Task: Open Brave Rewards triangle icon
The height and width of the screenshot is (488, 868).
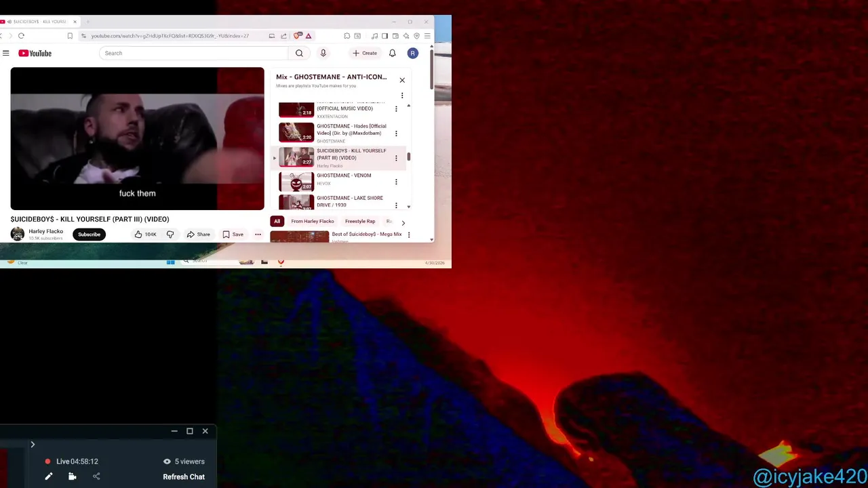Action: click(308, 36)
